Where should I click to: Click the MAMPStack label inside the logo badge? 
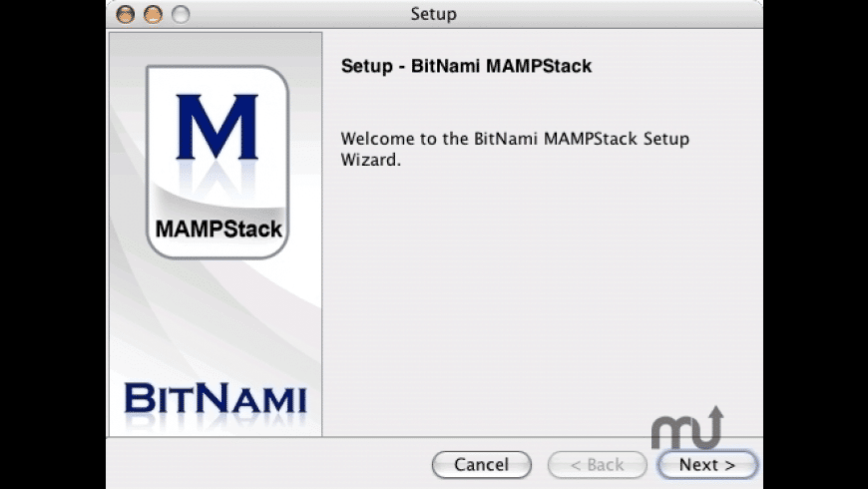[x=218, y=229]
